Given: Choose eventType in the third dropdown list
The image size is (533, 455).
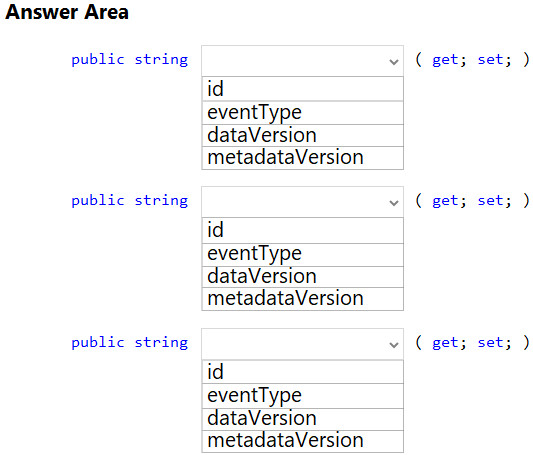Looking at the screenshot, I should click(x=303, y=396).
